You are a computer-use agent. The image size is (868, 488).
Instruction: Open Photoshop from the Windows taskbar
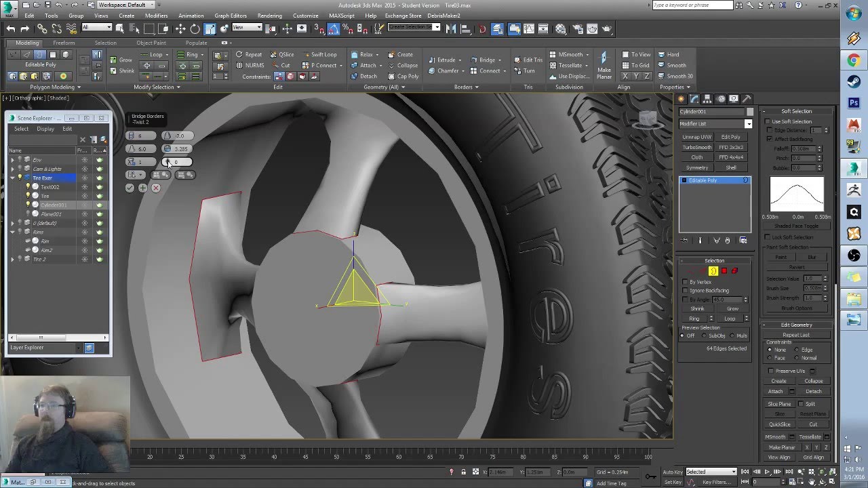coord(854,103)
